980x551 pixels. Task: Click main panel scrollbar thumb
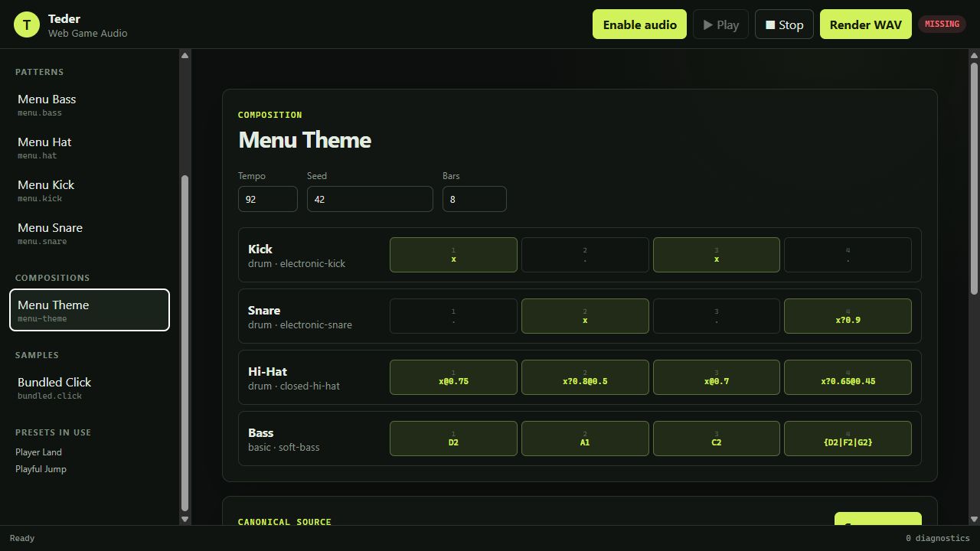[974, 178]
